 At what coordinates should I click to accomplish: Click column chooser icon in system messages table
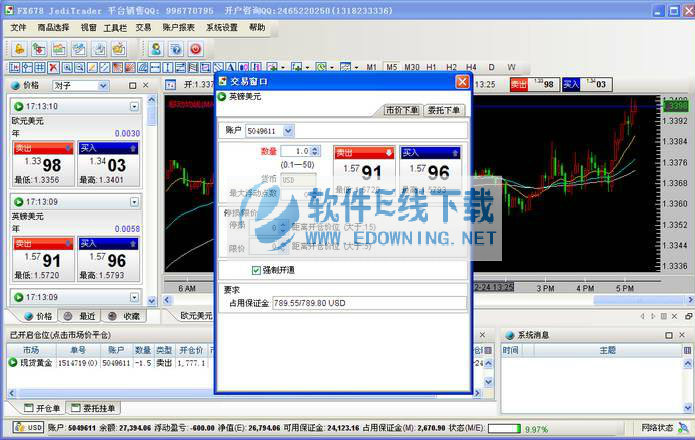(x=687, y=350)
